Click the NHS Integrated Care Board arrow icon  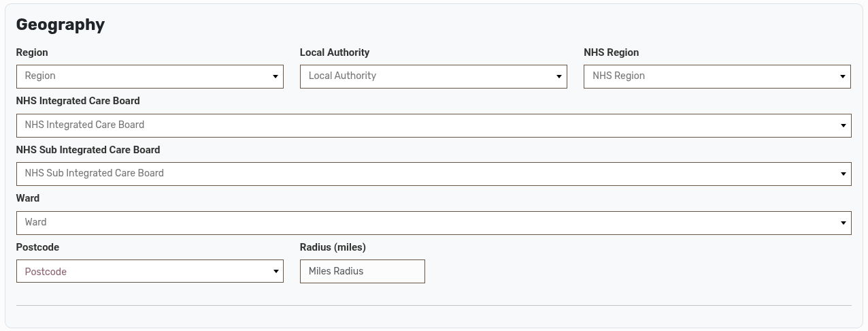[843, 126]
